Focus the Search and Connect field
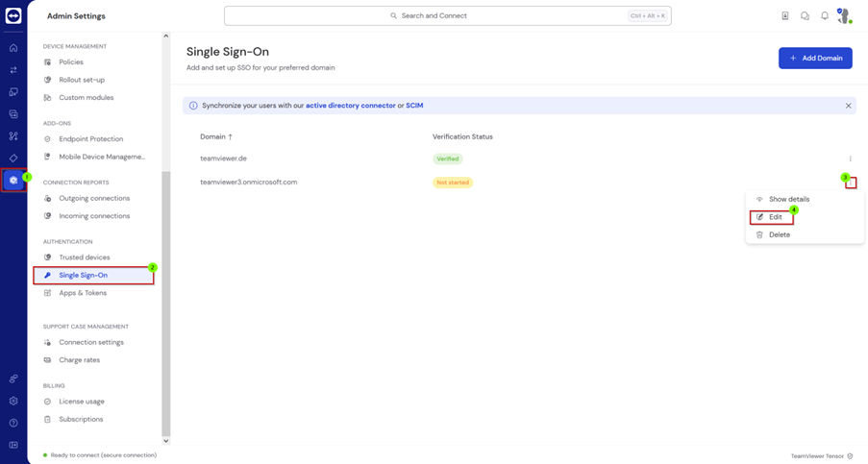Screen dimensions: 868x464 [447, 16]
